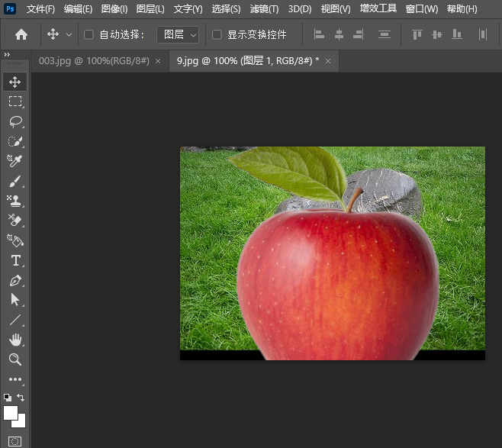
Task: Open the 图层 auto-select dropdown
Action: 178,34
